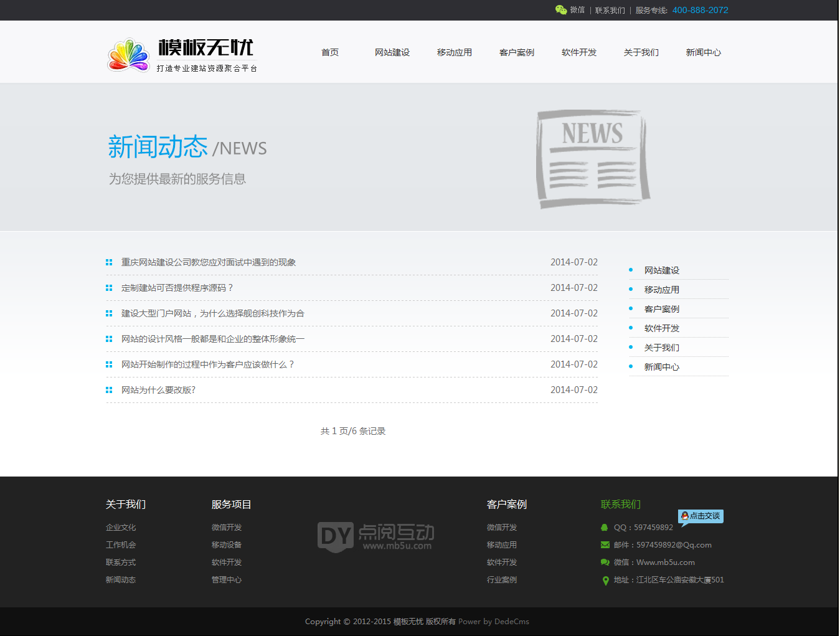The width and height of the screenshot is (840, 636).
Task: Click the large NEWS newspaper graphic
Action: [592, 159]
